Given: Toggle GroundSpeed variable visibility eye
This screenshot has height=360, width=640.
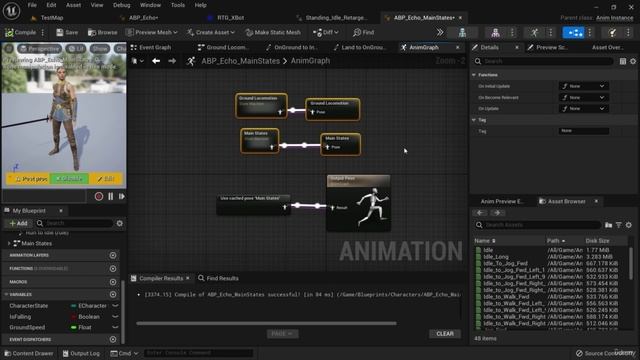Looking at the screenshot, I should [115, 327].
